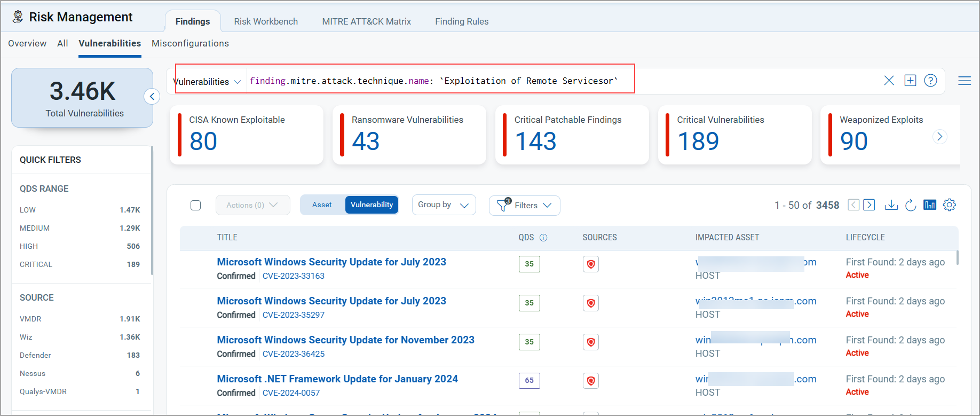Open Microsoft .NET Framework Update for January 2024

pos(337,379)
